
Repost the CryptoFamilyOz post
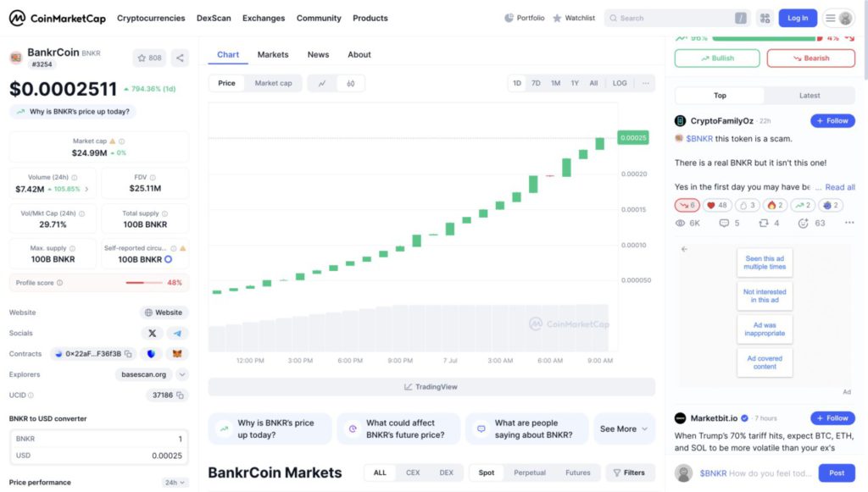click(768, 224)
